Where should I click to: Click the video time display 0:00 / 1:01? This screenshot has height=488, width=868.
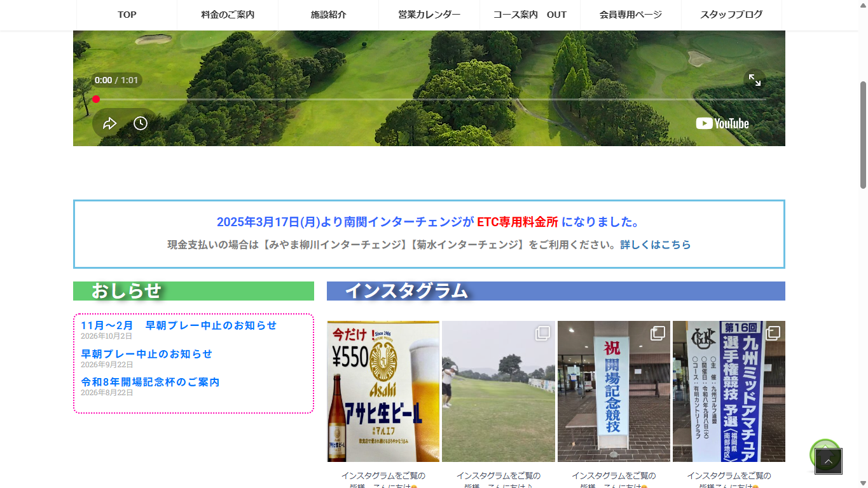coord(116,80)
